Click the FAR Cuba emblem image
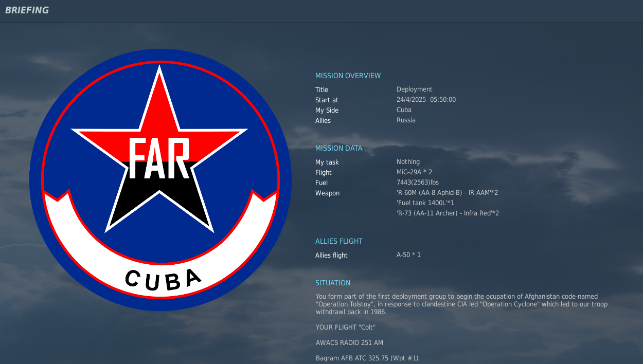Viewport: 643px width, 364px height. click(x=160, y=180)
